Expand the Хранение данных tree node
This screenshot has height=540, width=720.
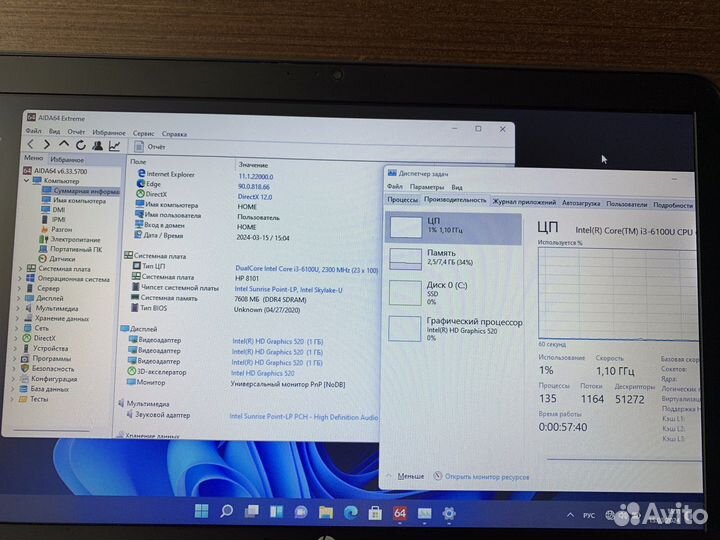coord(18,318)
